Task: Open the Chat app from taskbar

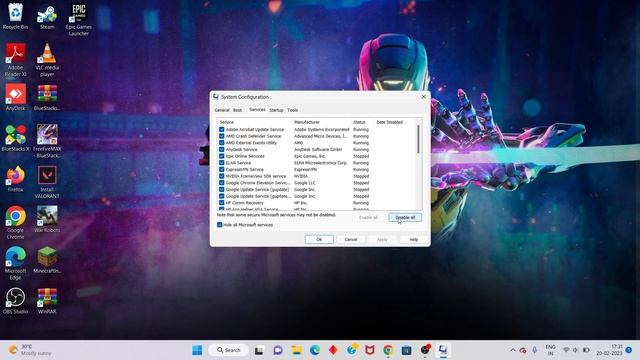Action: click(278, 350)
